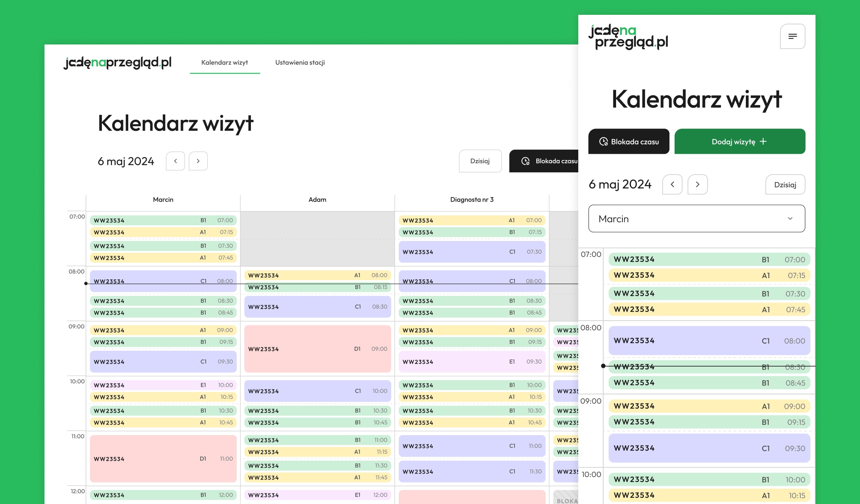Open Diagnosta nr 3's 09:30 E1 visit
Image resolution: width=860 pixels, height=504 pixels.
coord(472,361)
